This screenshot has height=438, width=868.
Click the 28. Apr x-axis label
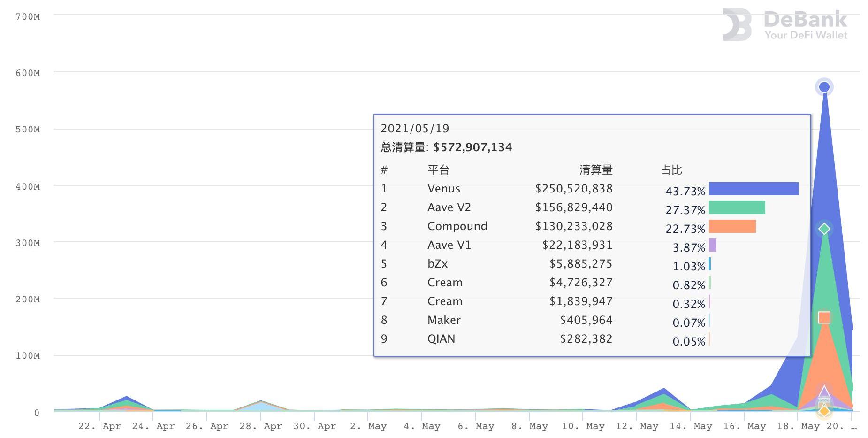(x=261, y=426)
